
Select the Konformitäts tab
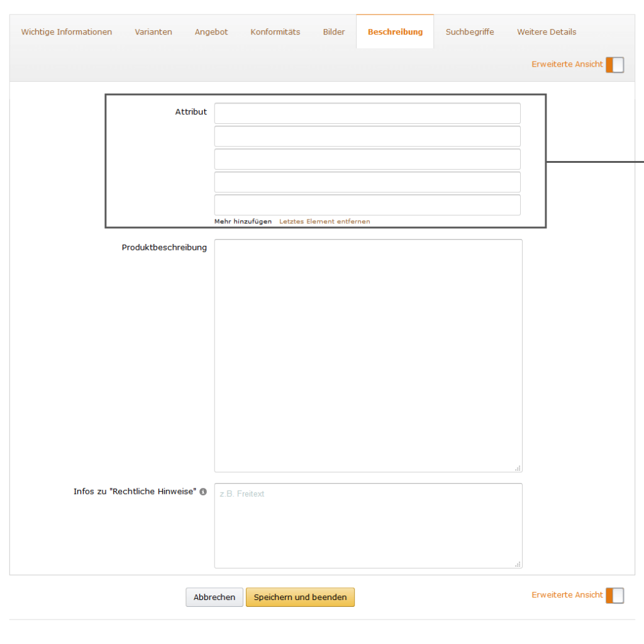(x=275, y=32)
